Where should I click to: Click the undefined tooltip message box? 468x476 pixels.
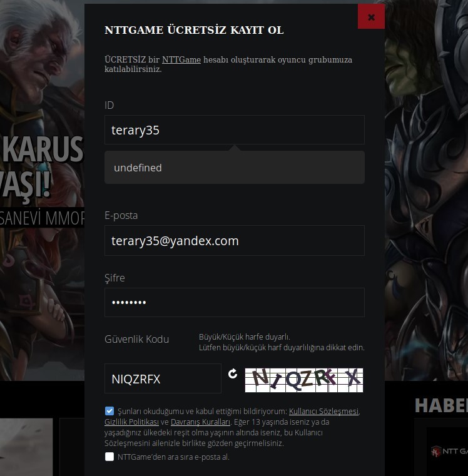tap(235, 167)
